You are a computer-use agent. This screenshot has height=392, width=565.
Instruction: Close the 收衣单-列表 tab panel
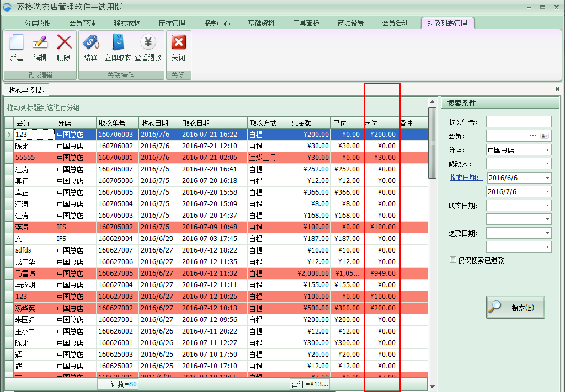pos(557,89)
